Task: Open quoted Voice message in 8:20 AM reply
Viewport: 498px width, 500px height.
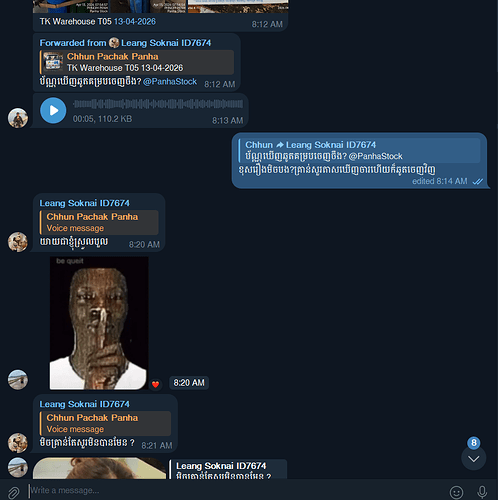Action: [x=99, y=222]
